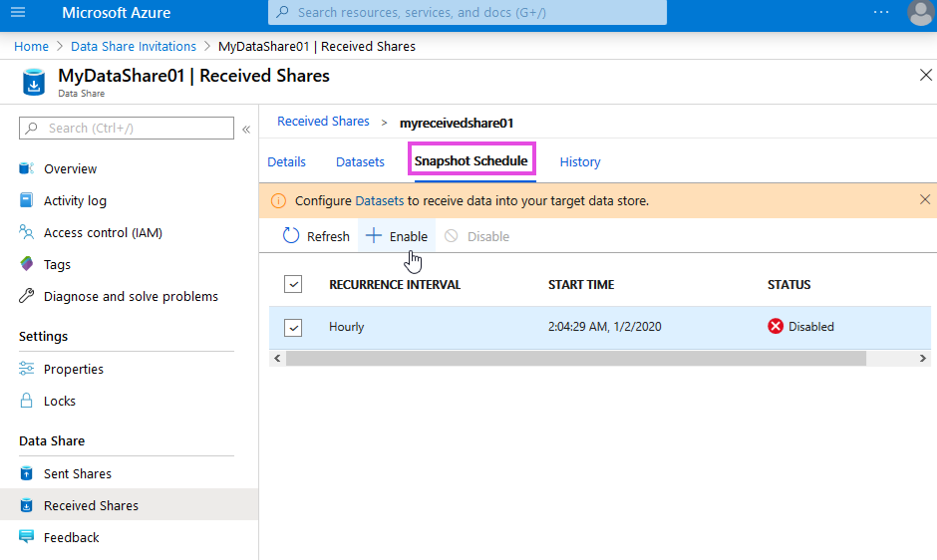
Task: Click the Received Shares breadcrumb link
Action: [x=323, y=122]
